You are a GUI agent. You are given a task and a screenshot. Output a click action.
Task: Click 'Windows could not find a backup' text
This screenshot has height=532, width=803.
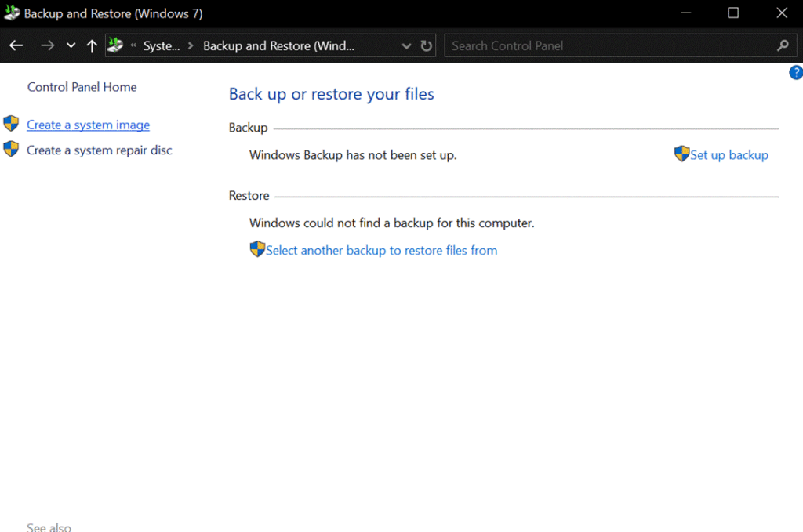pyautogui.click(x=392, y=223)
